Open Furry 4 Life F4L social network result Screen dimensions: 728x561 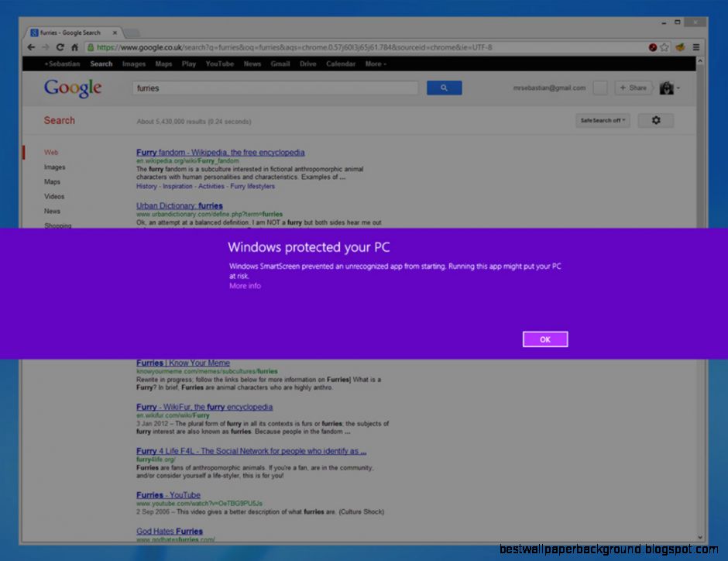[251, 451]
